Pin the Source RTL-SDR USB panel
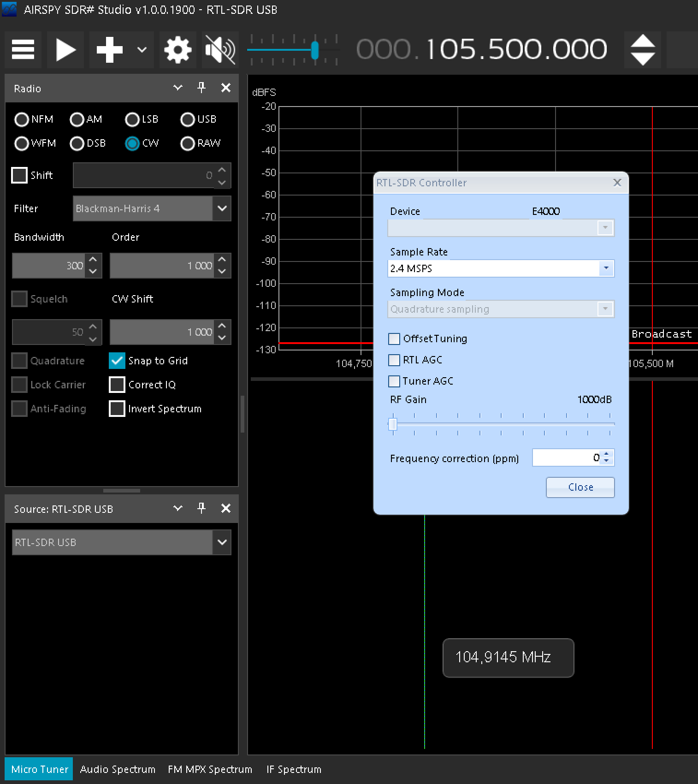This screenshot has width=698, height=784. [x=201, y=508]
